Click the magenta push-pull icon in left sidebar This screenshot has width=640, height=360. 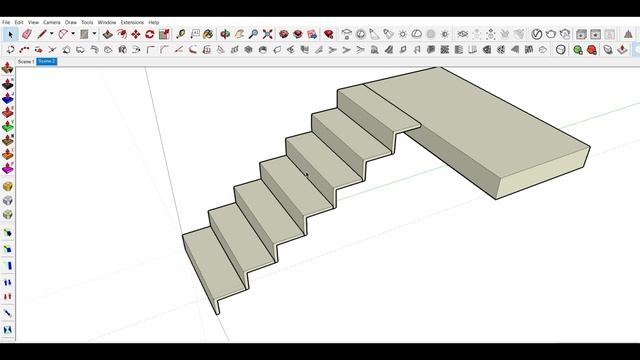pyautogui.click(x=7, y=168)
